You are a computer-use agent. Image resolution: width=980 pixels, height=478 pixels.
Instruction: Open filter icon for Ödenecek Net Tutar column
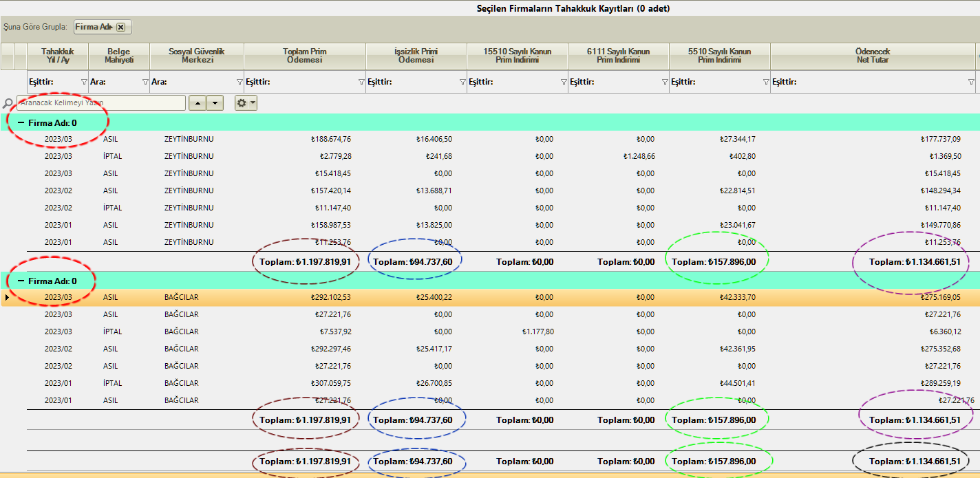coord(971,82)
